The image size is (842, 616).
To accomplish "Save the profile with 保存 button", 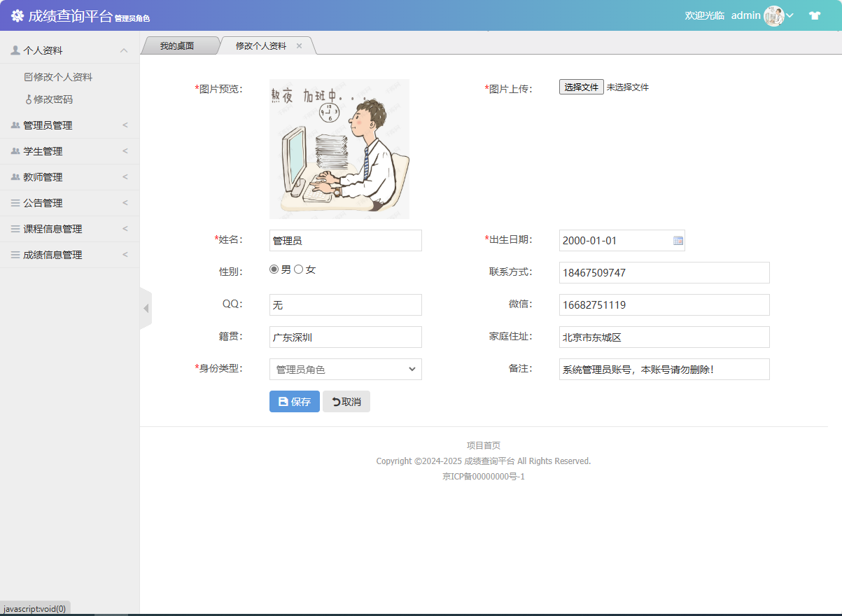I will point(294,401).
